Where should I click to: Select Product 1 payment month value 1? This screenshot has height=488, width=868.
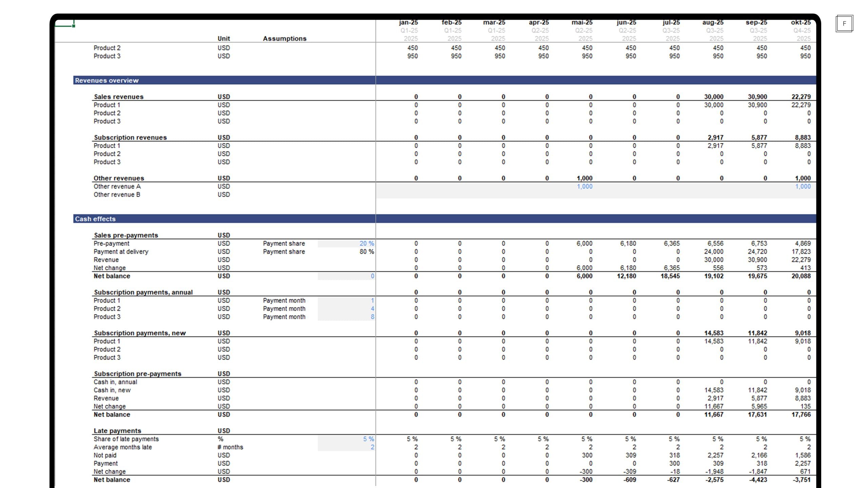pyautogui.click(x=346, y=300)
